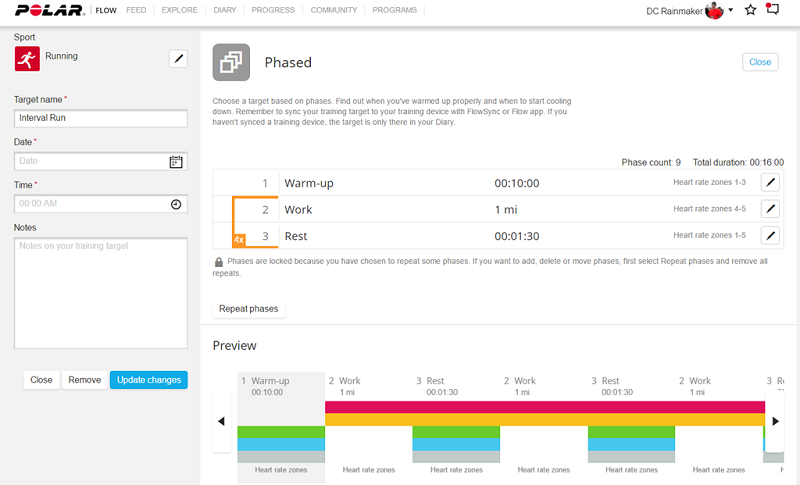800x485 pixels.
Task: Expand the user account dropdown arrow
Action: pyautogui.click(x=731, y=10)
